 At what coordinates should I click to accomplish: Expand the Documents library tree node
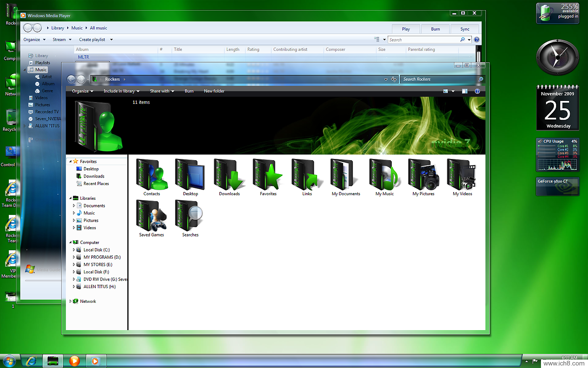pyautogui.click(x=74, y=206)
